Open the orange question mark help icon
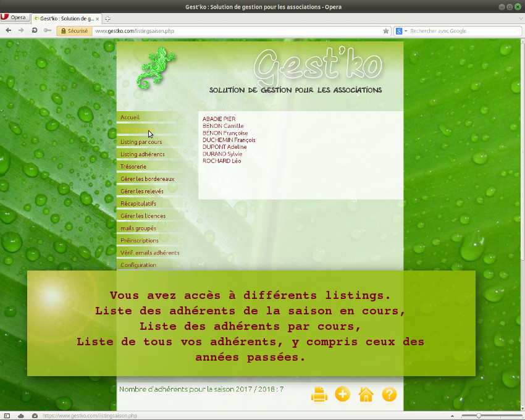The image size is (525, 420). (389, 395)
